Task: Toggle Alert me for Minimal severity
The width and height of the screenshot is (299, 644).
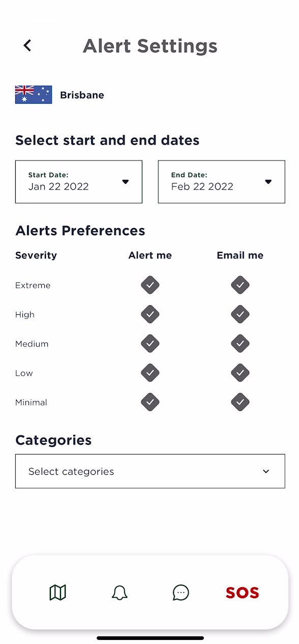Action: click(150, 402)
